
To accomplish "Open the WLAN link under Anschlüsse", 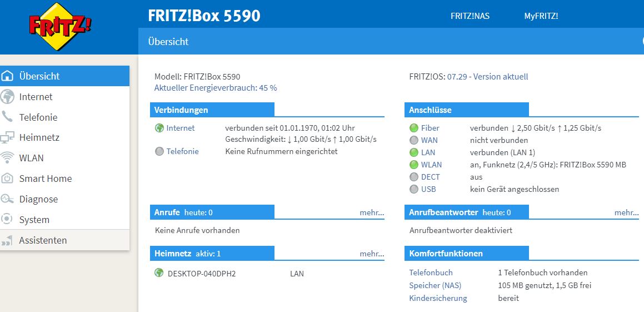I will tap(431, 165).
